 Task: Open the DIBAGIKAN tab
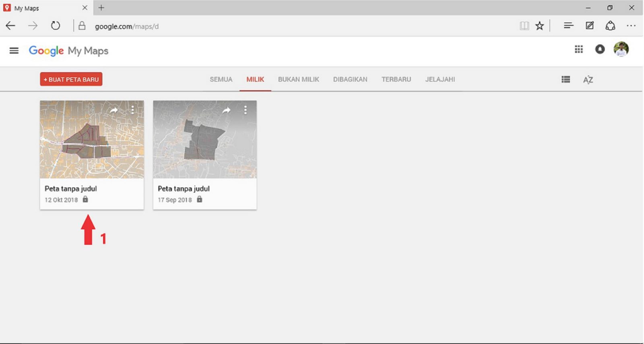click(350, 79)
